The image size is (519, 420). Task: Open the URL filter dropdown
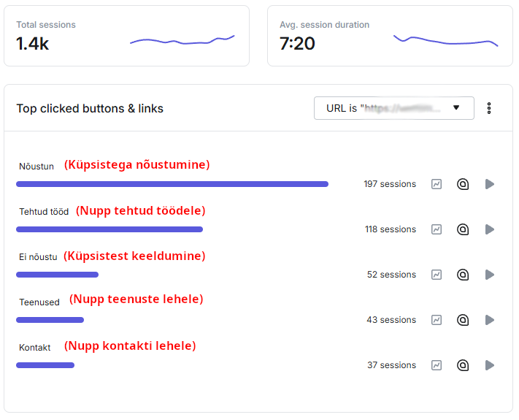coord(394,108)
